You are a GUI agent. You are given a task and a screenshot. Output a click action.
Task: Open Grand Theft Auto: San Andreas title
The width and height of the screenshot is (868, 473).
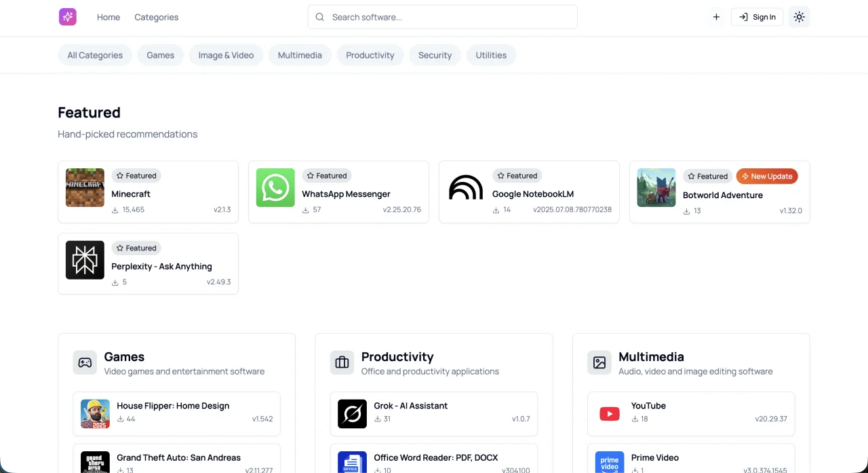click(x=178, y=458)
